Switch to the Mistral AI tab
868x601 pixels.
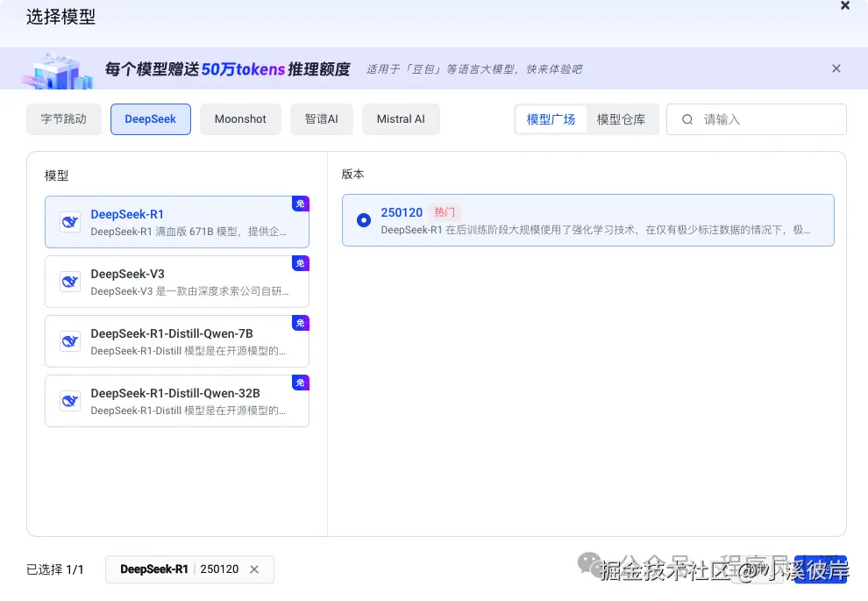point(401,118)
